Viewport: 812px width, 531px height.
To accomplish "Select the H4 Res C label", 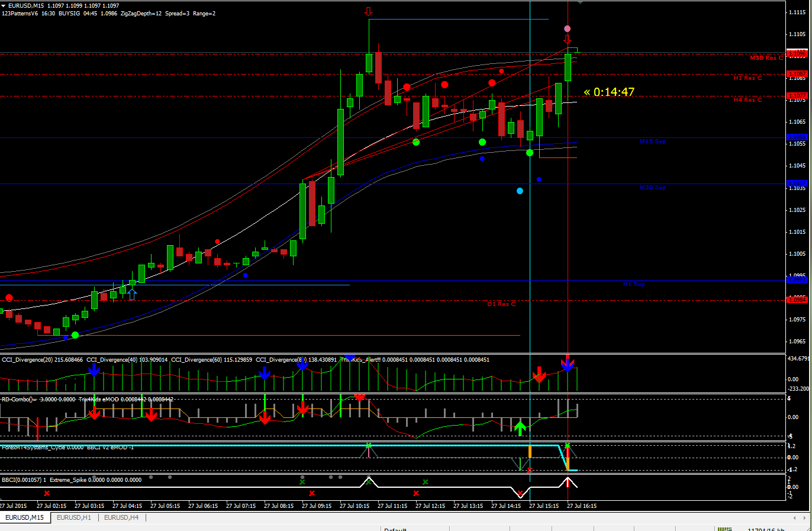I will coord(747,100).
